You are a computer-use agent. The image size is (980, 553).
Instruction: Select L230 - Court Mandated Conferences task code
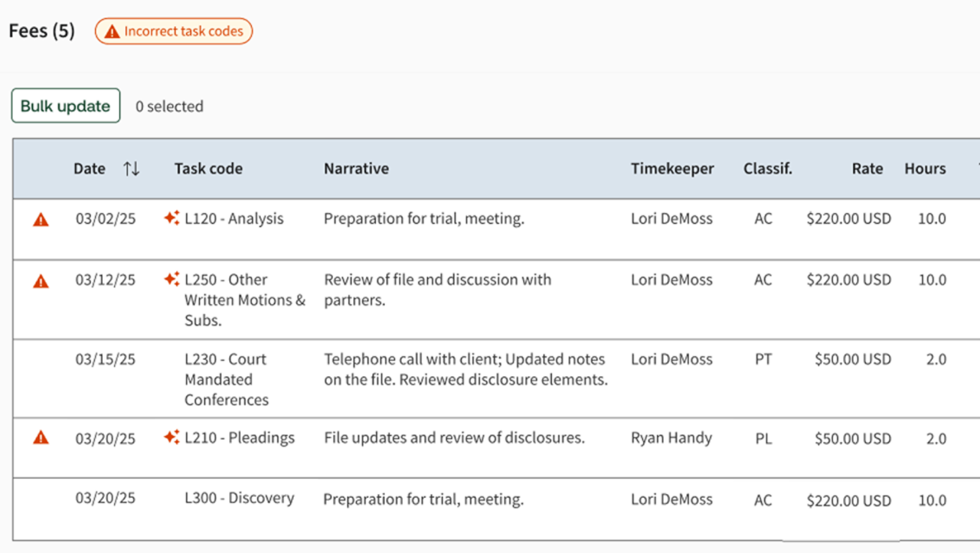click(227, 379)
